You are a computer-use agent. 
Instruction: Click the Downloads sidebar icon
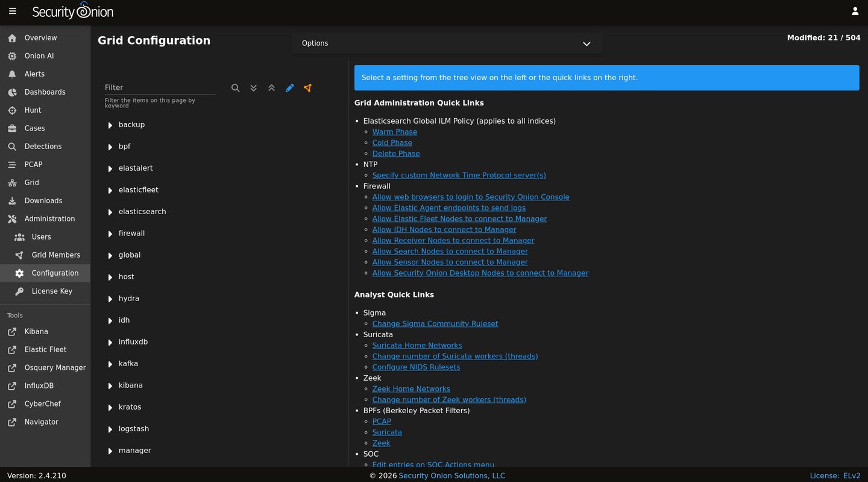12,201
